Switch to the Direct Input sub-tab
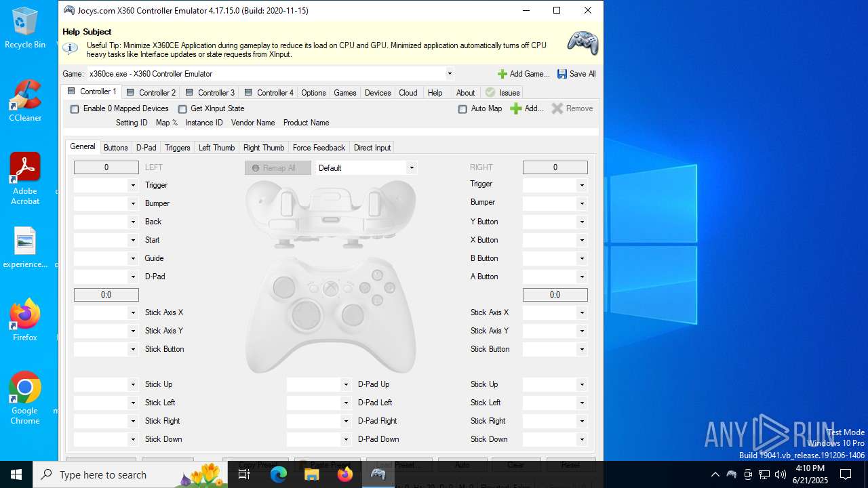The width and height of the screenshot is (868, 488). (x=372, y=148)
